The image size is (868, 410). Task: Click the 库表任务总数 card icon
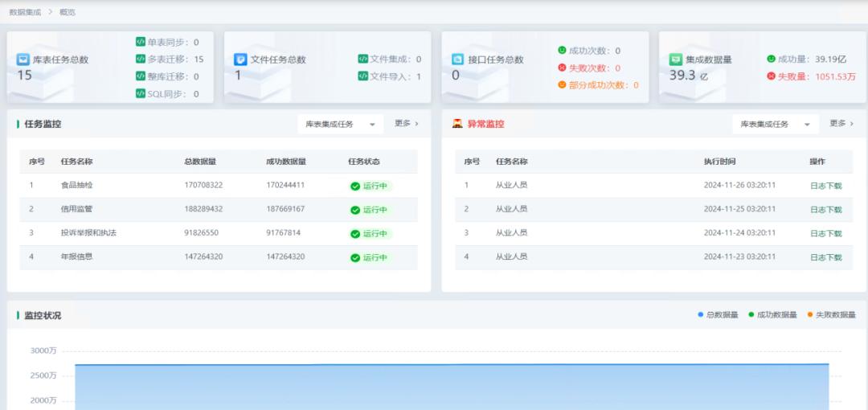coord(23,59)
